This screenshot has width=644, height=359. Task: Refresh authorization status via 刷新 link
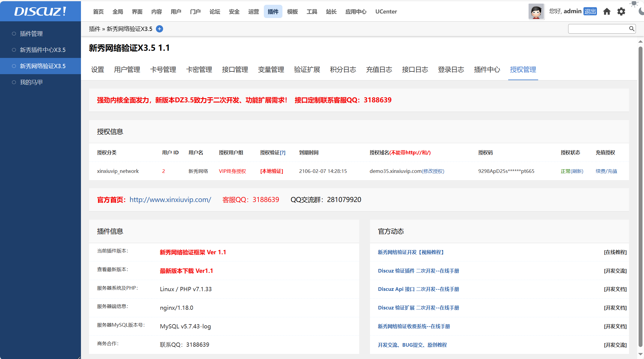pyautogui.click(x=577, y=171)
